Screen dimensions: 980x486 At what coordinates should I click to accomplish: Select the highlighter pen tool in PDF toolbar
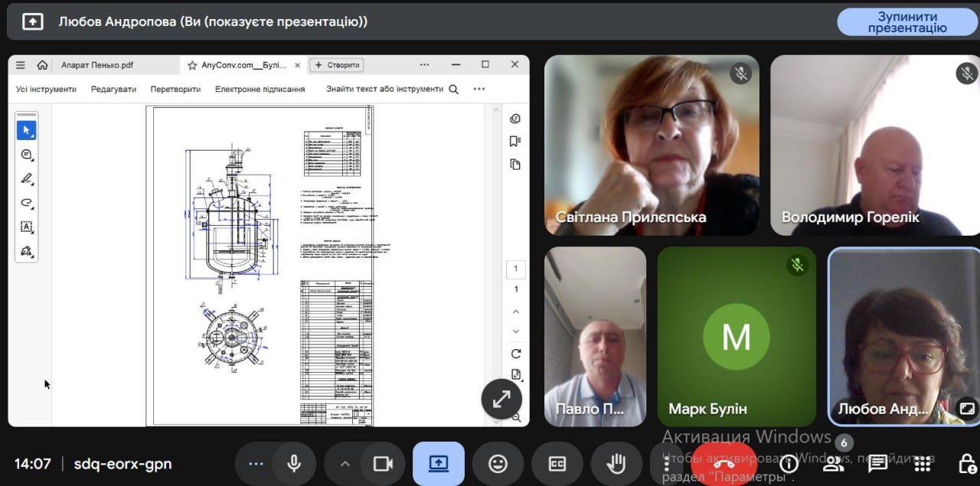pos(27,179)
